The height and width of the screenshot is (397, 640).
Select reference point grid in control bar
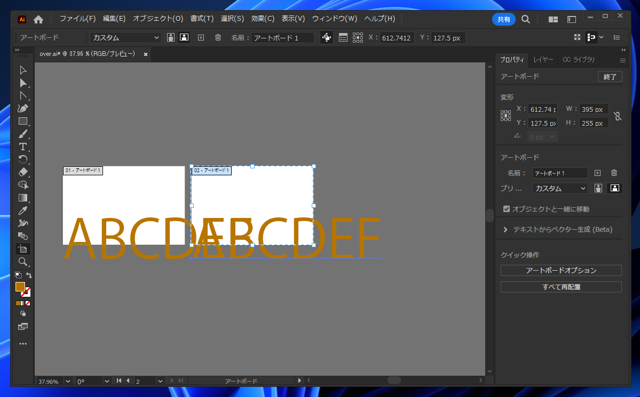358,38
